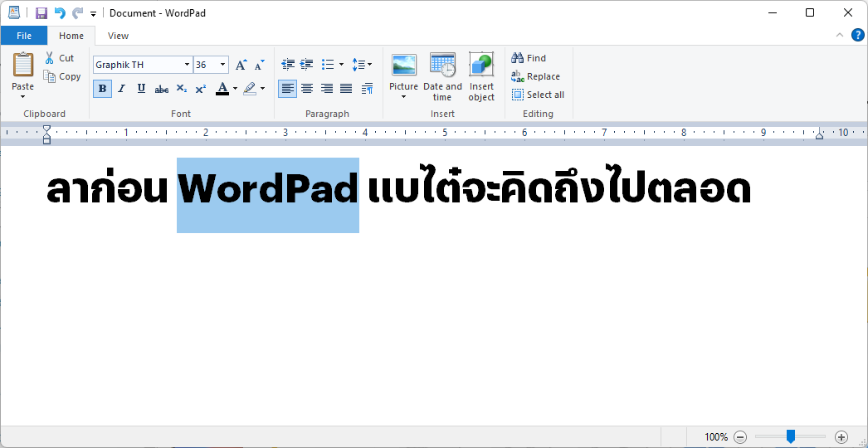Open the highlight color palette arrow
This screenshot has width=868, height=448.
pyautogui.click(x=262, y=89)
